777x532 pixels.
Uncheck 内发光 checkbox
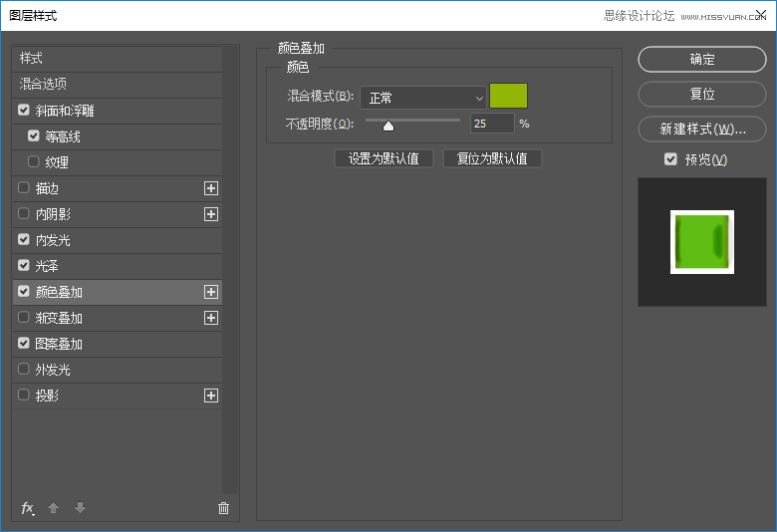coord(24,239)
